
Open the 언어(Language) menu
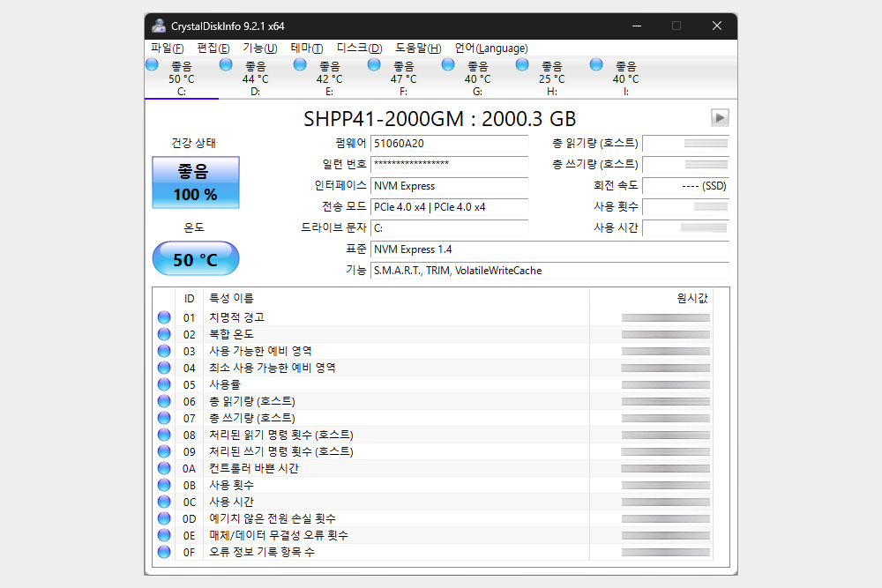click(x=491, y=48)
